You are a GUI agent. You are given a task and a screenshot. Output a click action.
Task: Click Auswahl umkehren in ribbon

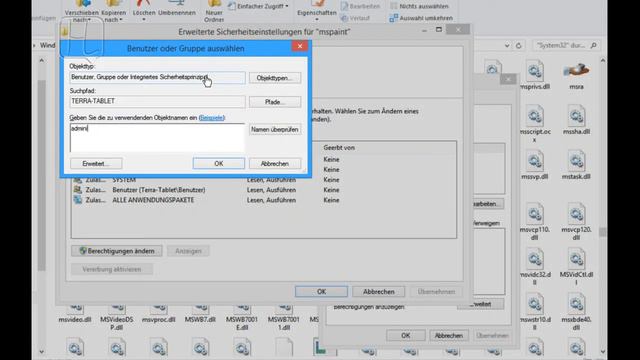[421, 18]
